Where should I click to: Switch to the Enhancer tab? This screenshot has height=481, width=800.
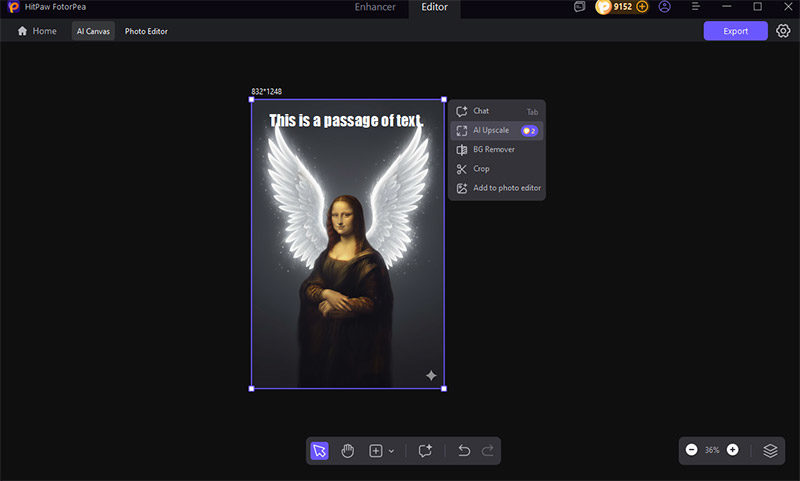coord(375,7)
